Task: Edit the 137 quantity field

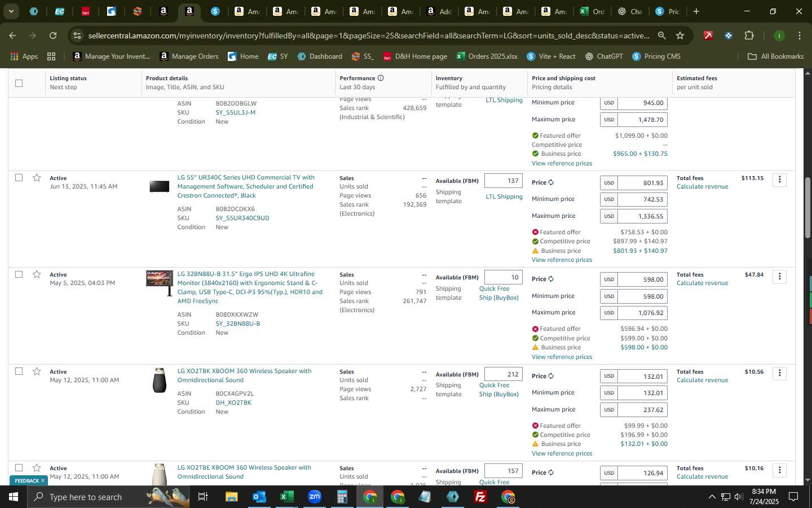Action: click(x=504, y=181)
